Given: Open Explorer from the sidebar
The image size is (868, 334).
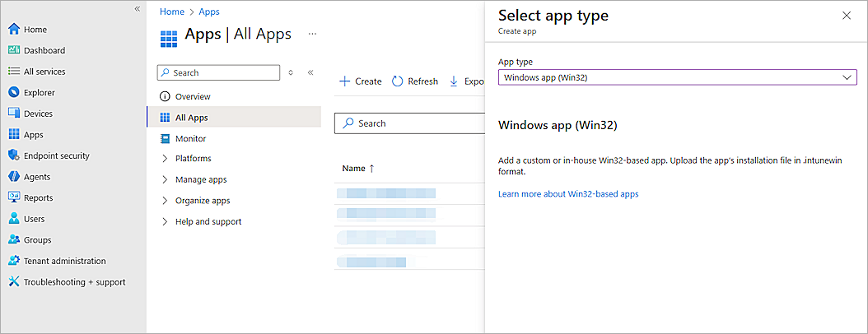Looking at the screenshot, I should (31, 92).
